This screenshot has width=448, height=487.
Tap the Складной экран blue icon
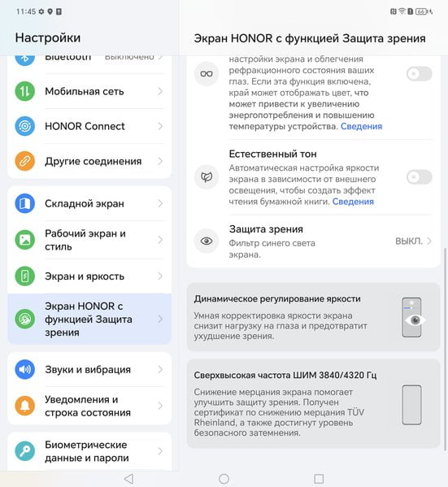click(x=25, y=203)
